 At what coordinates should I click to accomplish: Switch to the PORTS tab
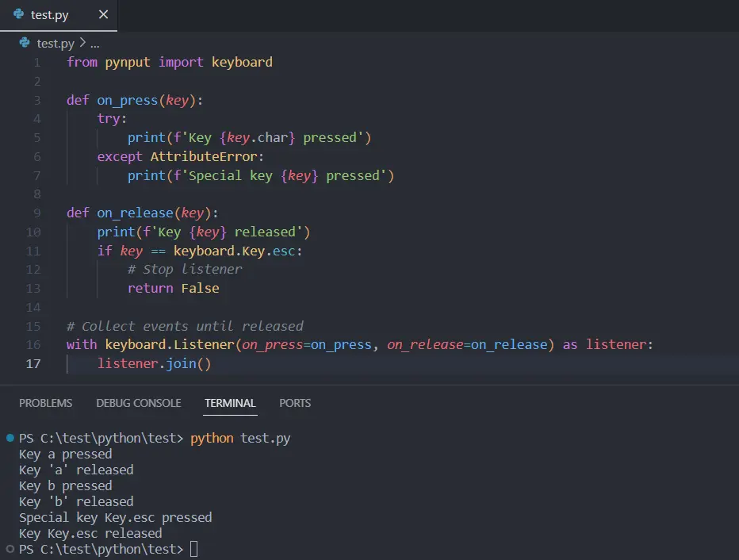pyautogui.click(x=294, y=403)
